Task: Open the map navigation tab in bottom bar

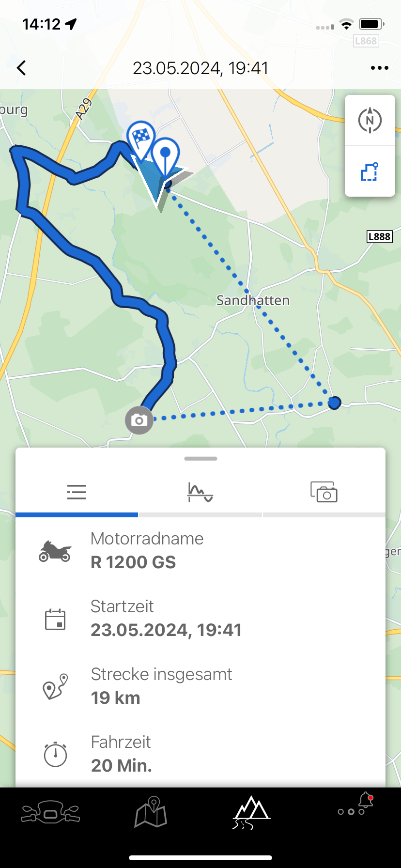Action: click(151, 812)
